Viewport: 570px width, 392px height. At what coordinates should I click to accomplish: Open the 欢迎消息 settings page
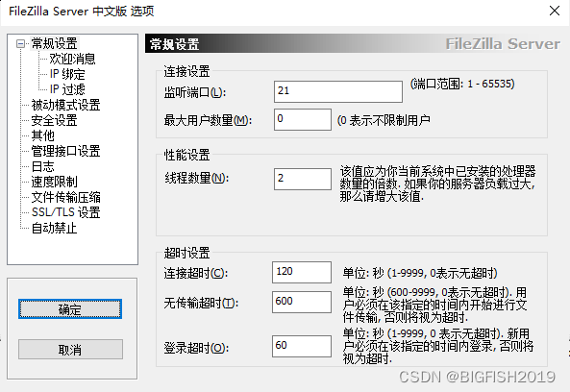coord(72,59)
